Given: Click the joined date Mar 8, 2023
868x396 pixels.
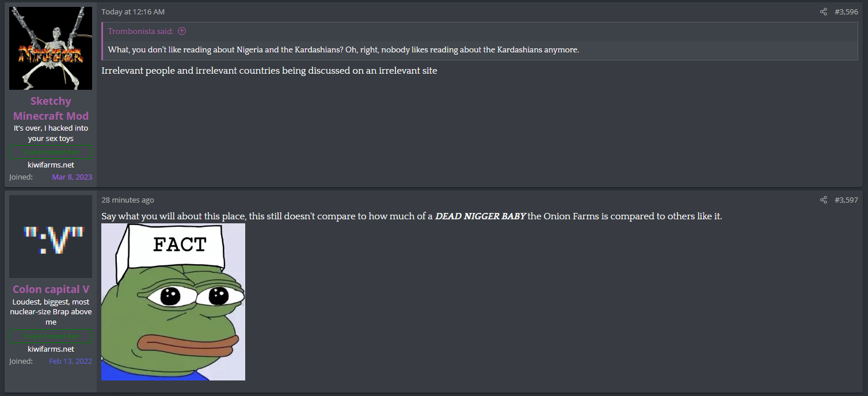Looking at the screenshot, I should [72, 177].
